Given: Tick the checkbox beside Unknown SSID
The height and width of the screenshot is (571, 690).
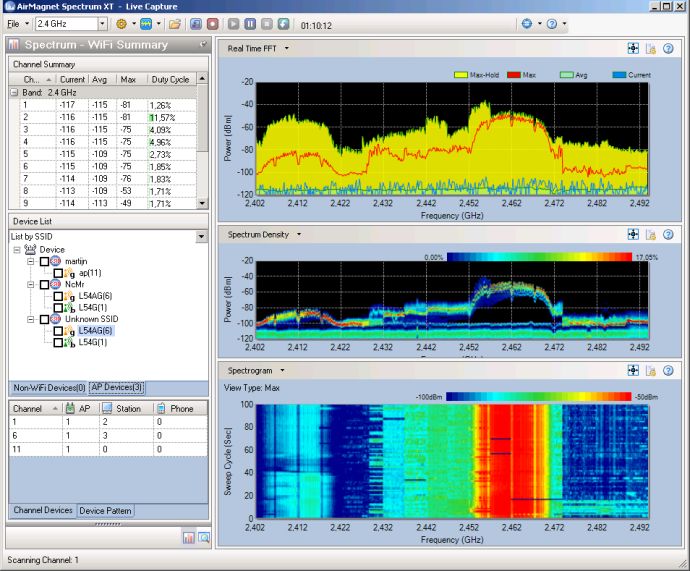Looking at the screenshot, I should (44, 319).
